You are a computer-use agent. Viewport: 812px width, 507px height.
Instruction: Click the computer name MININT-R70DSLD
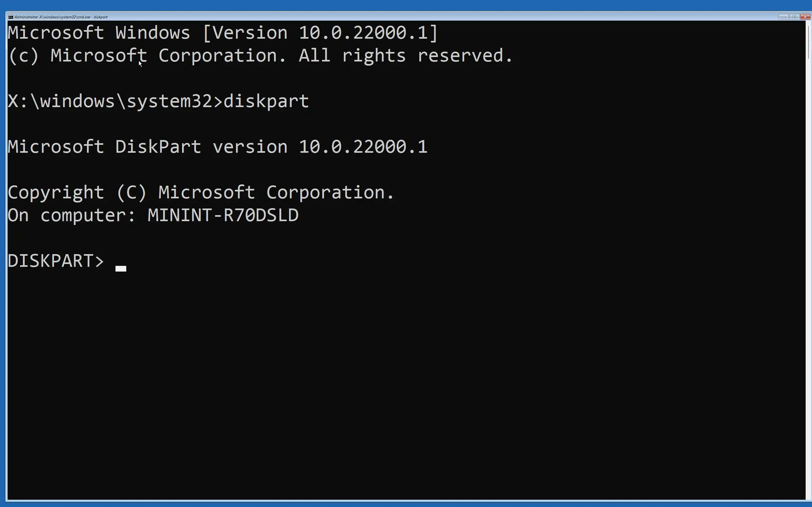click(x=223, y=215)
